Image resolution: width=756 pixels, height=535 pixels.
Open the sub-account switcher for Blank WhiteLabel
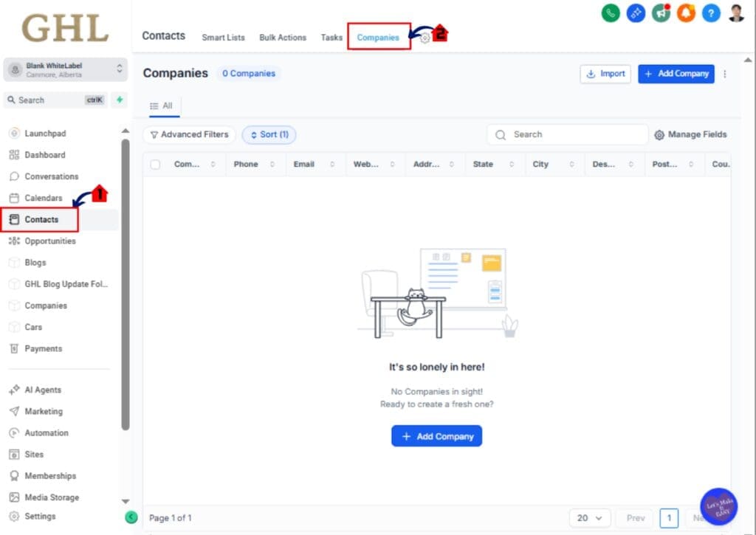coord(65,69)
